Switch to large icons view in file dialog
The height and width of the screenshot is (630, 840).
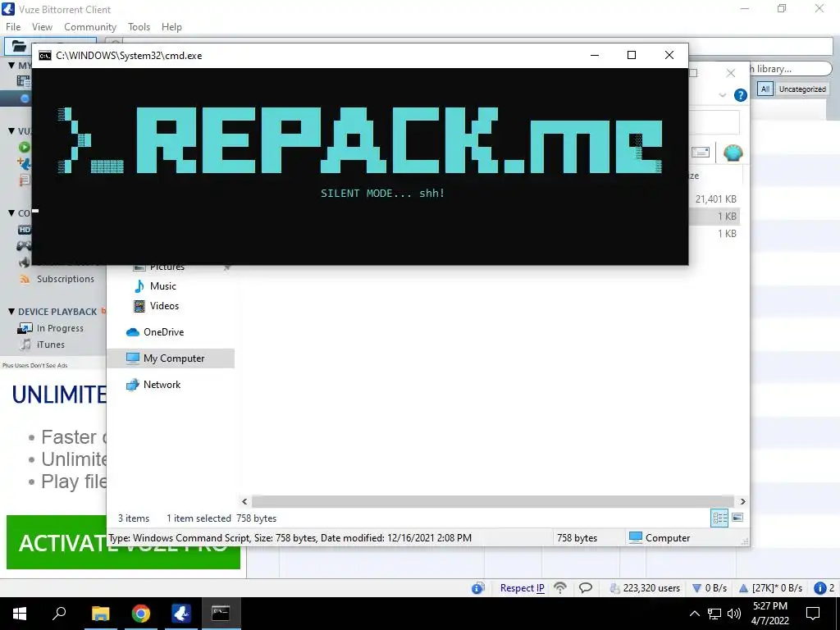(737, 518)
